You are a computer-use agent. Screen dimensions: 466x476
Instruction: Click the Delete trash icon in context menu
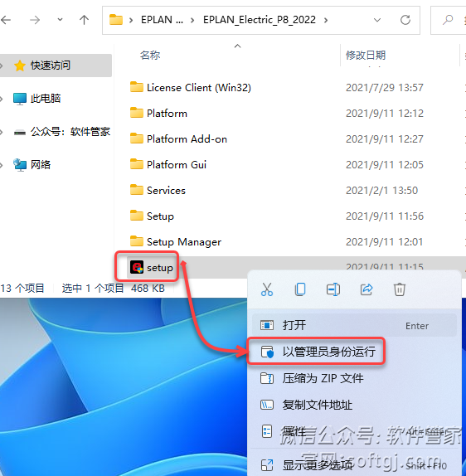[400, 289]
